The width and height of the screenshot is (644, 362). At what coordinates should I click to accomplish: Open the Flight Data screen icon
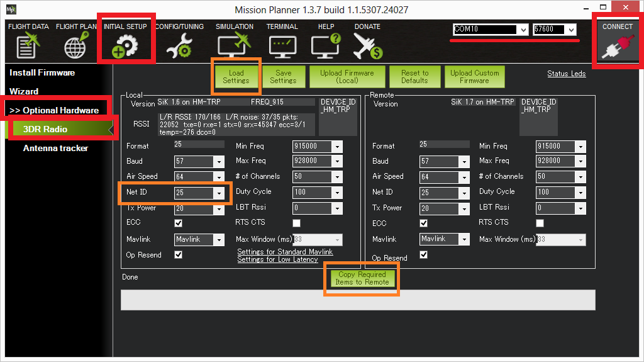pyautogui.click(x=28, y=47)
